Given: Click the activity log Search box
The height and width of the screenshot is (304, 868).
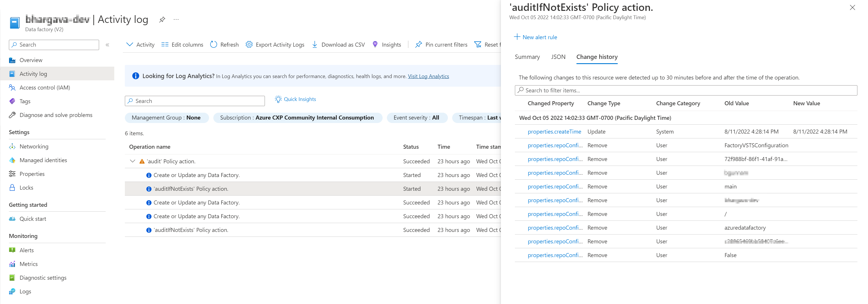Looking at the screenshot, I should tap(195, 101).
